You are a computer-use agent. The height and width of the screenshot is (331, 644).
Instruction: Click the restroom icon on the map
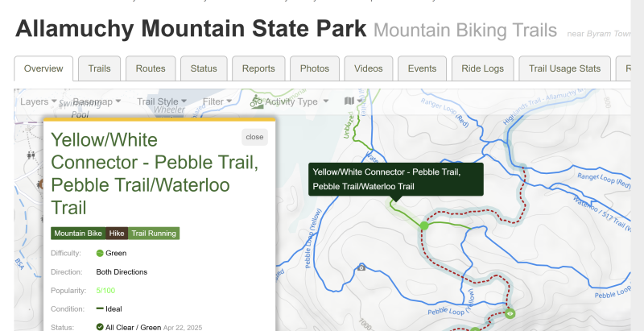tap(32, 155)
